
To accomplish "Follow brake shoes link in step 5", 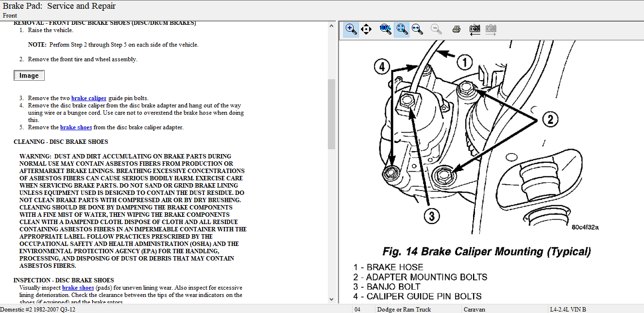I will (76, 127).
